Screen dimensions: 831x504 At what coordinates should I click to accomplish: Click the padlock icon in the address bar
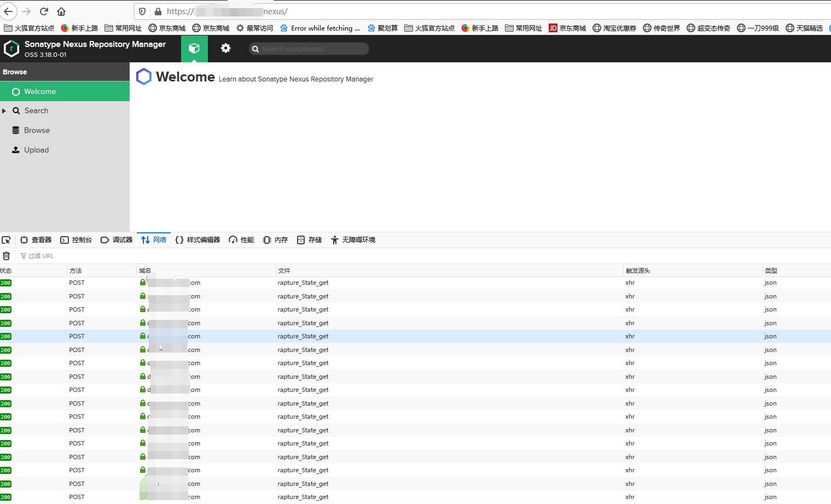(158, 11)
